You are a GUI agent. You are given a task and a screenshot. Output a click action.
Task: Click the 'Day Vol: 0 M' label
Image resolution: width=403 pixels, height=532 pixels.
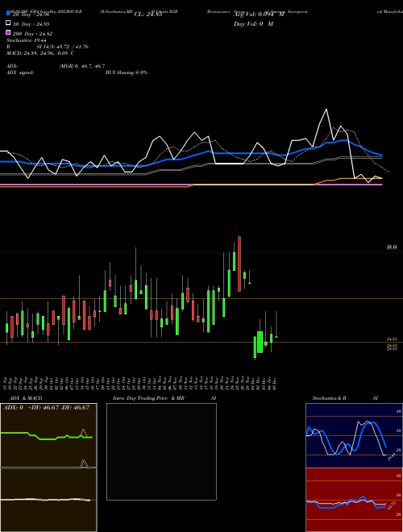(253, 23)
